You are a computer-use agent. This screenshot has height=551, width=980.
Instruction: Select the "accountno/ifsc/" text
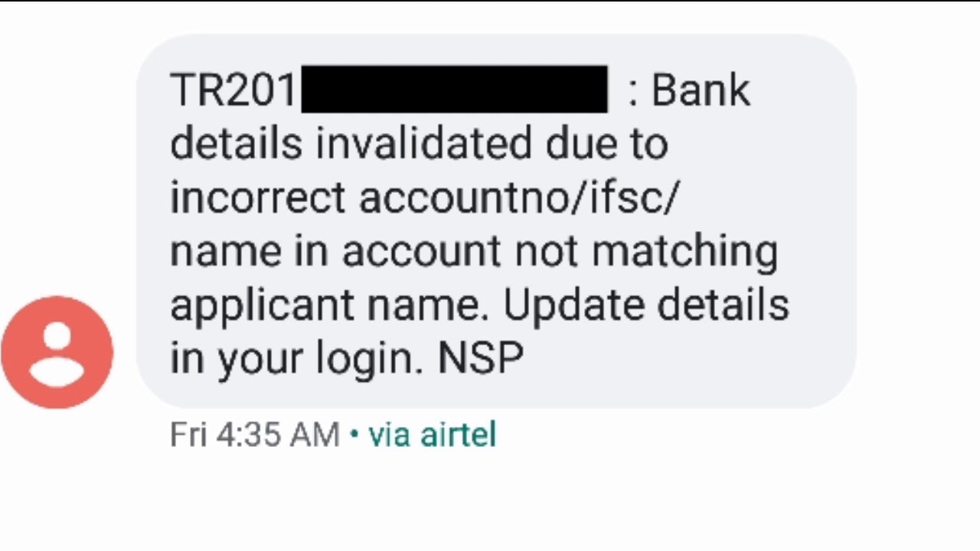(519, 197)
